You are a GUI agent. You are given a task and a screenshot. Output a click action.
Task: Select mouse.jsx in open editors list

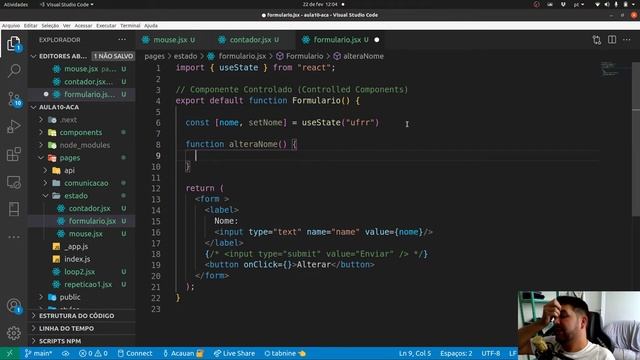[x=82, y=69]
